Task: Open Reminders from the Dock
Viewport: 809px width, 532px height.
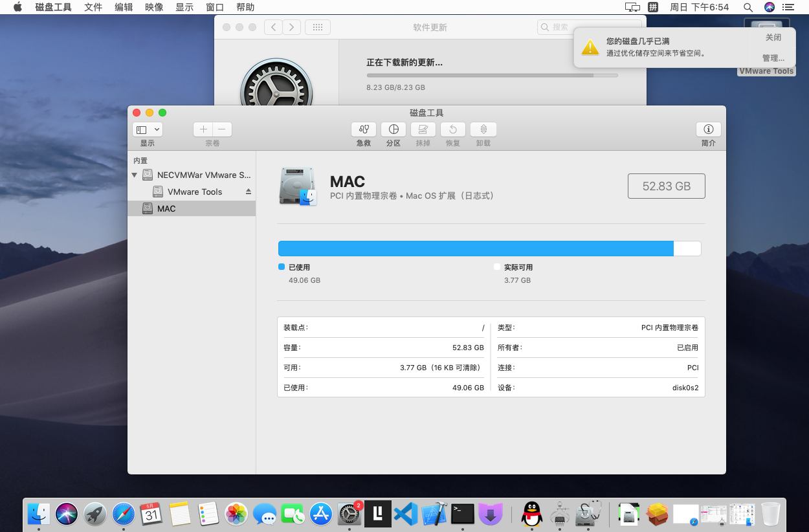Action: tap(208, 514)
